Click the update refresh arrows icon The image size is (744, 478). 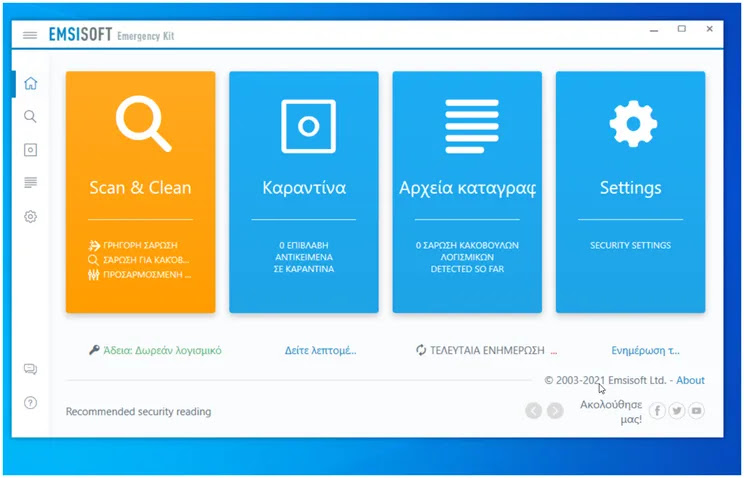pyautogui.click(x=421, y=350)
